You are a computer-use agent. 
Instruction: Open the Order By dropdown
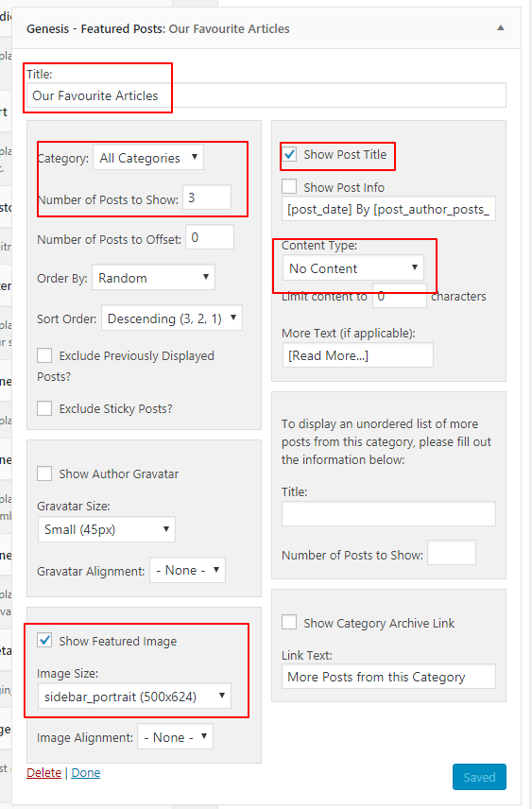point(153,278)
